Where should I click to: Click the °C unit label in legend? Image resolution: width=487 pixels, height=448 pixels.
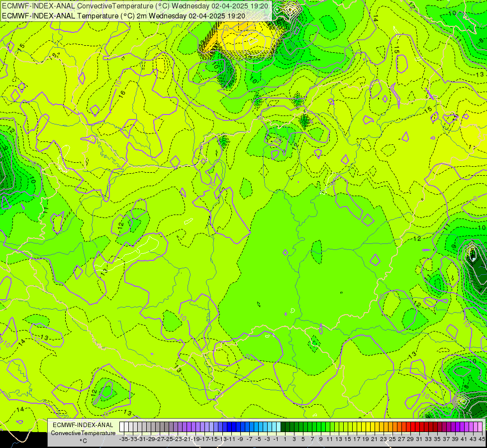(x=83, y=441)
